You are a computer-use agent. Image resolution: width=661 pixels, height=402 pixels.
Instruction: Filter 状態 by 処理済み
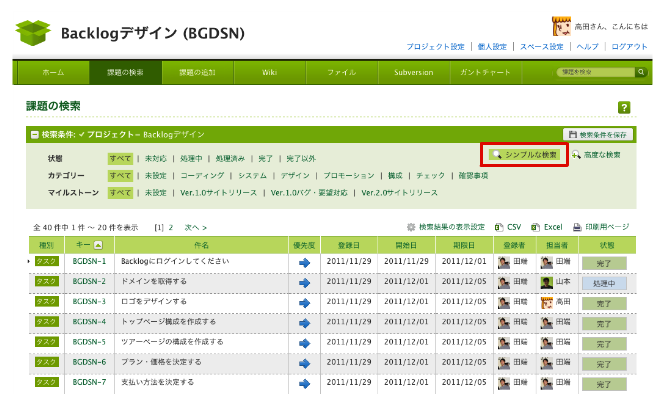pos(230,158)
